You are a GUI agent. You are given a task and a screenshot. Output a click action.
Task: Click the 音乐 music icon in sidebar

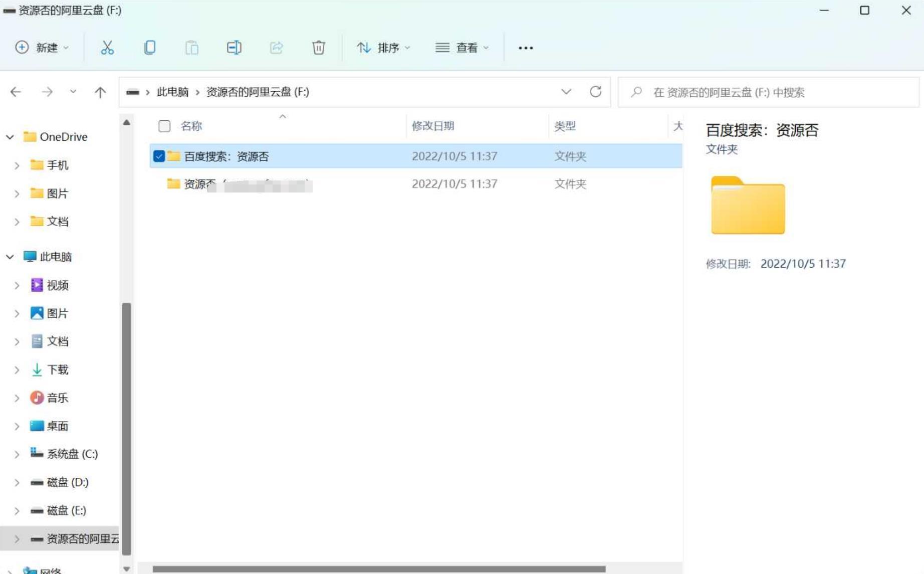click(37, 398)
